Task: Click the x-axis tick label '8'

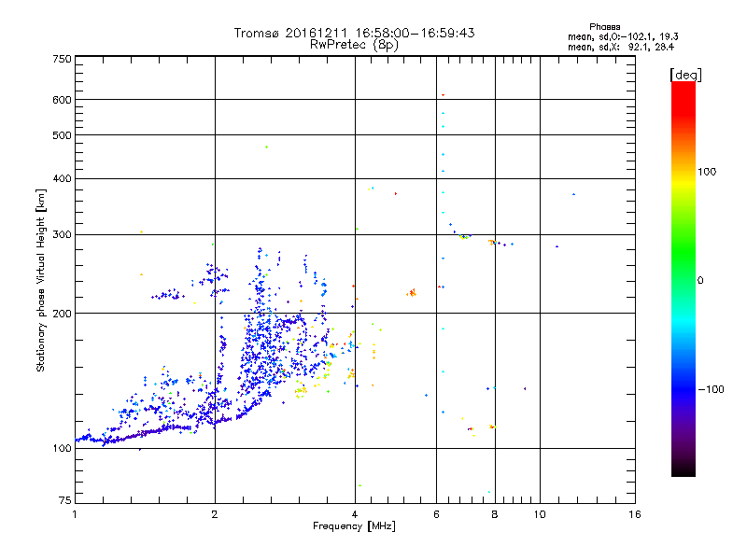Action: click(495, 514)
